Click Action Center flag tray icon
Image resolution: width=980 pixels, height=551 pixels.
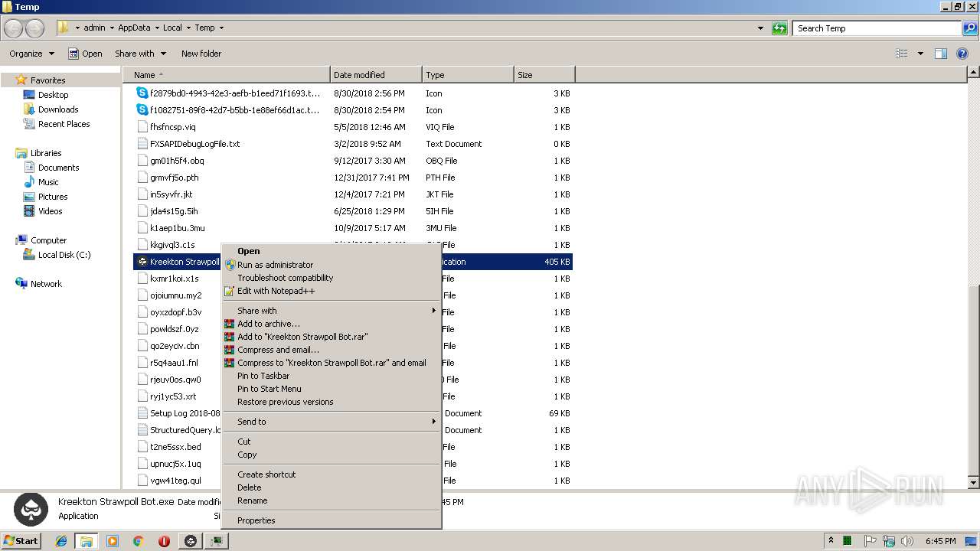870,541
